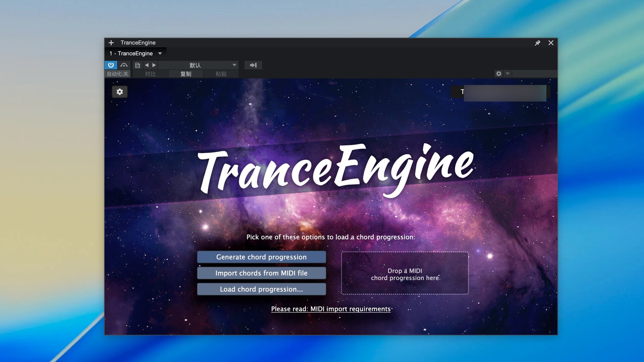The image size is (644, 362).
Task: Click the 粘贴 paste button
Action: (x=221, y=74)
